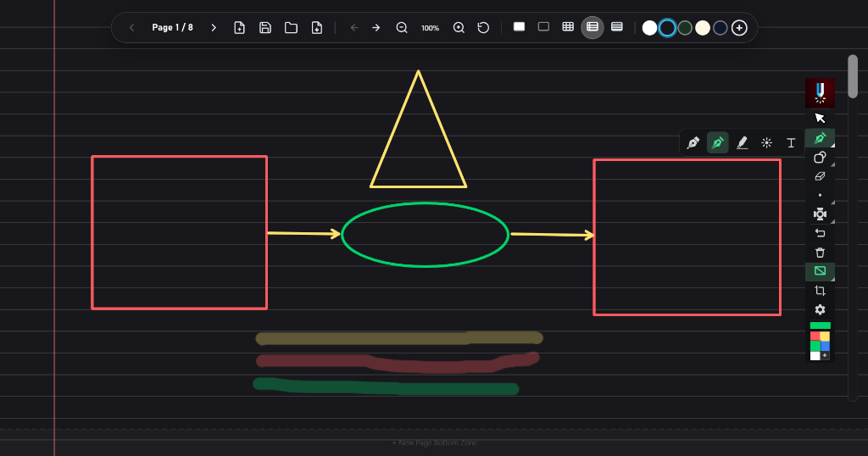The width and height of the screenshot is (868, 456).
Task: Open the spotlight tool options
Action: [x=820, y=214]
